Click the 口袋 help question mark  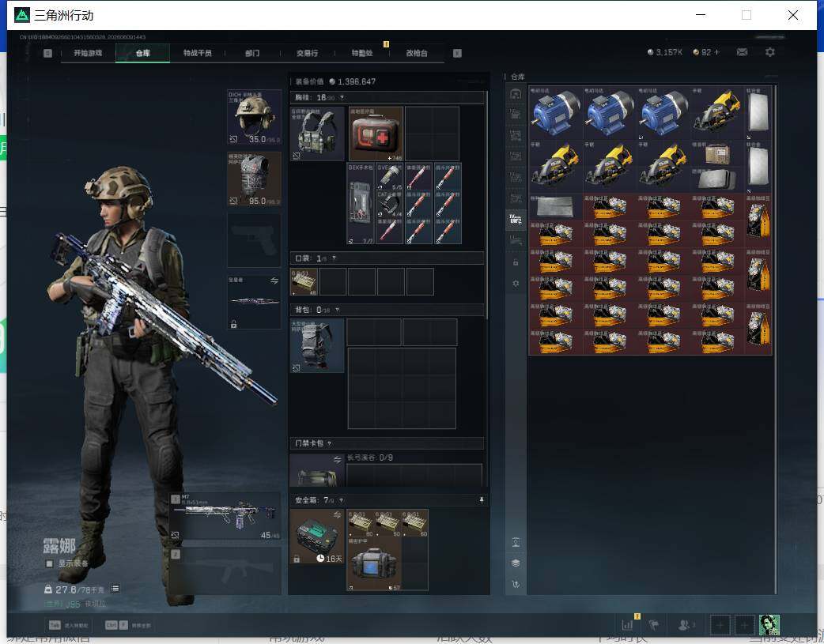(x=334, y=258)
